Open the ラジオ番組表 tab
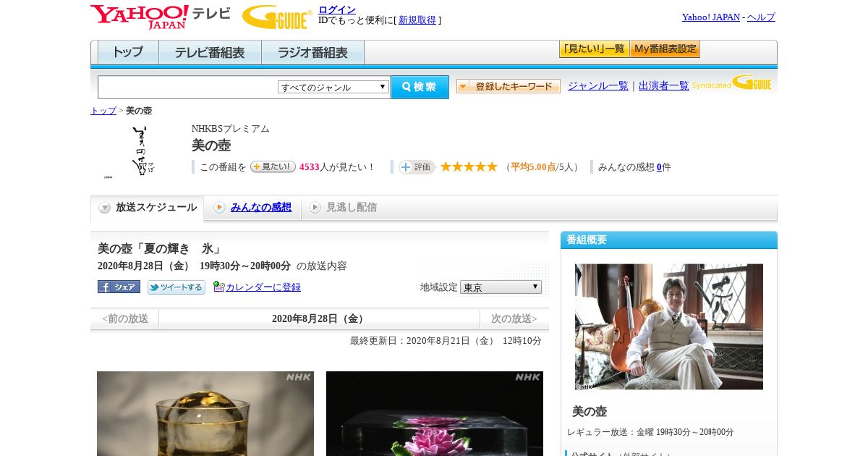This screenshot has height=456, width=868. click(x=312, y=53)
